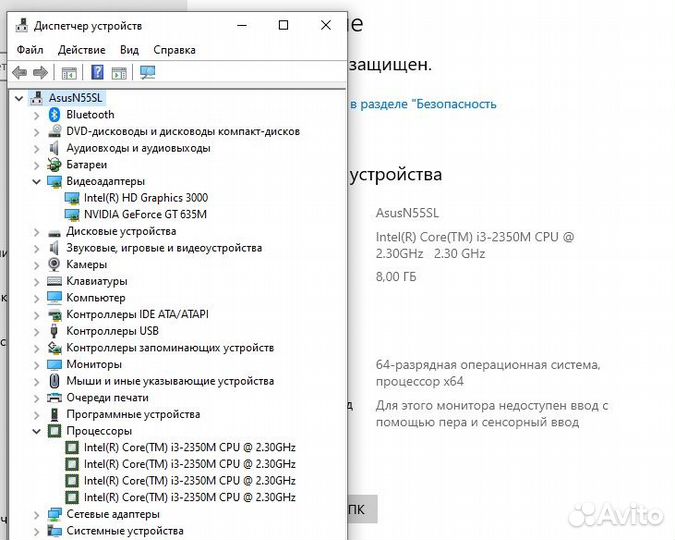This screenshot has width=675, height=540.
Task: Click the 64-разрядная операционная система text
Action: [x=488, y=365]
